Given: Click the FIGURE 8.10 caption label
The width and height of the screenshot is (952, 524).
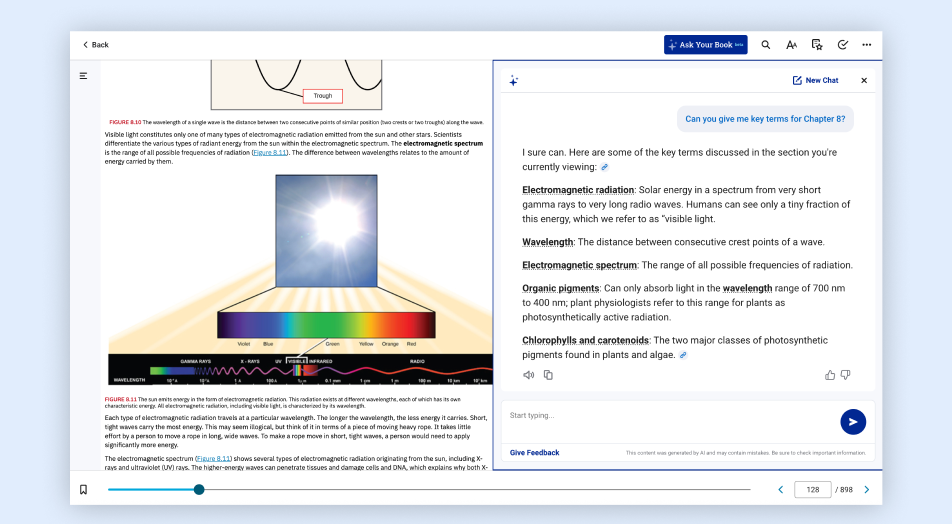Looking at the screenshot, I should coord(125,123).
